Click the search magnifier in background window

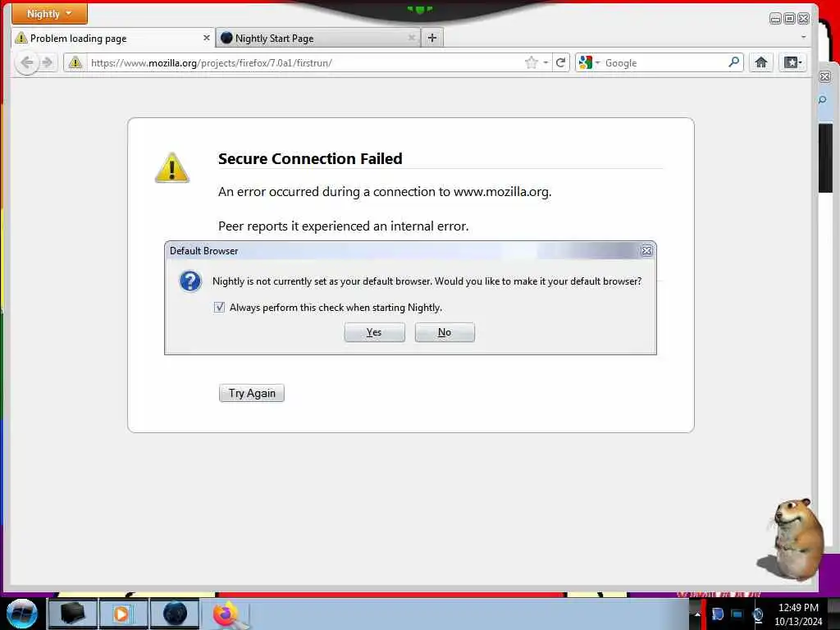(823, 99)
